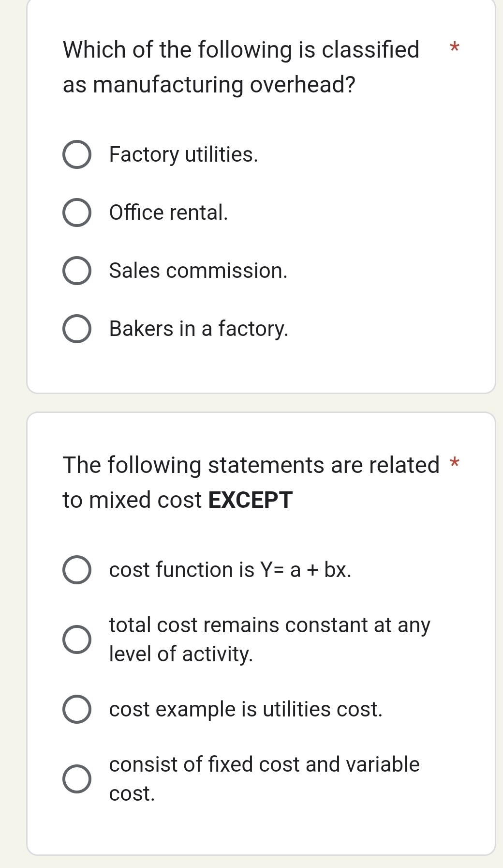
Task: Mark the "Bakers in a factory." radio
Action: [77, 329]
